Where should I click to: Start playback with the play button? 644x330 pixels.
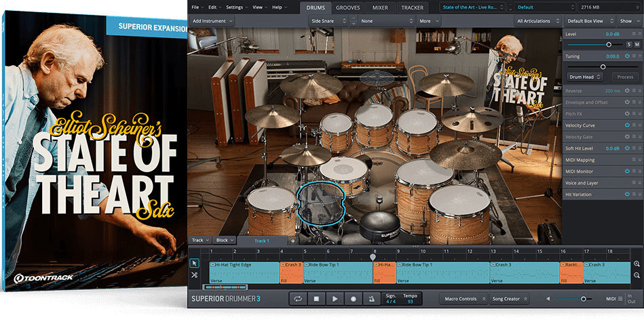[335, 299]
